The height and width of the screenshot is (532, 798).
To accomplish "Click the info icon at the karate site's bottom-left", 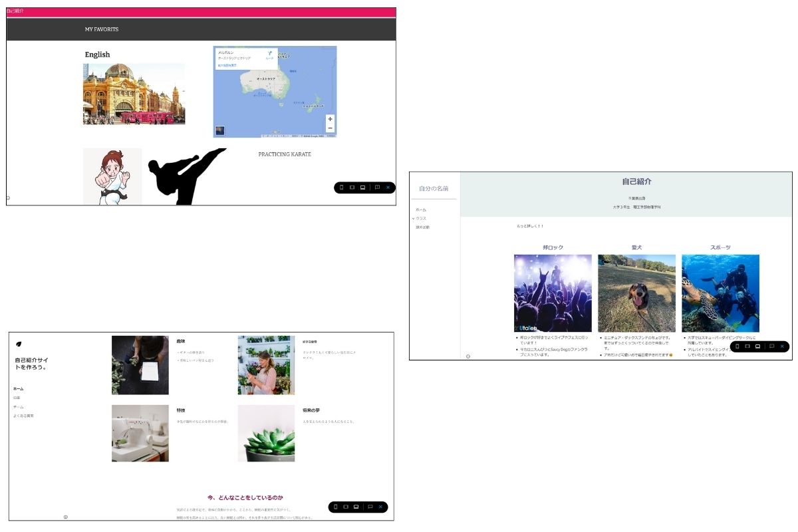I will pyautogui.click(x=8, y=198).
